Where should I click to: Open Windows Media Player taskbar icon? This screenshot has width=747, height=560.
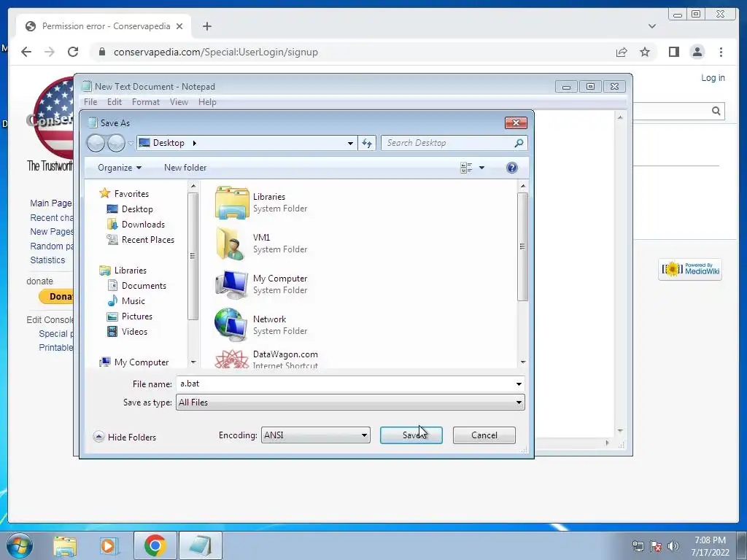click(x=108, y=545)
